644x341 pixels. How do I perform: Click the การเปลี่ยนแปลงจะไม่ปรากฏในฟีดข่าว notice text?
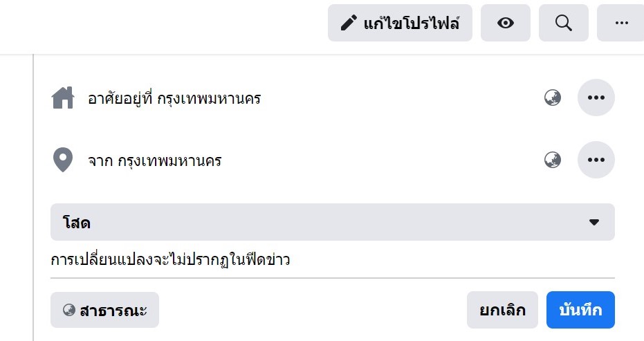pos(170,259)
